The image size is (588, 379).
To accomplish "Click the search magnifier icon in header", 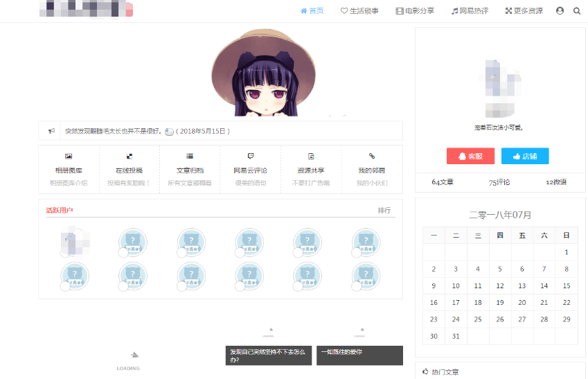I will point(577,11).
